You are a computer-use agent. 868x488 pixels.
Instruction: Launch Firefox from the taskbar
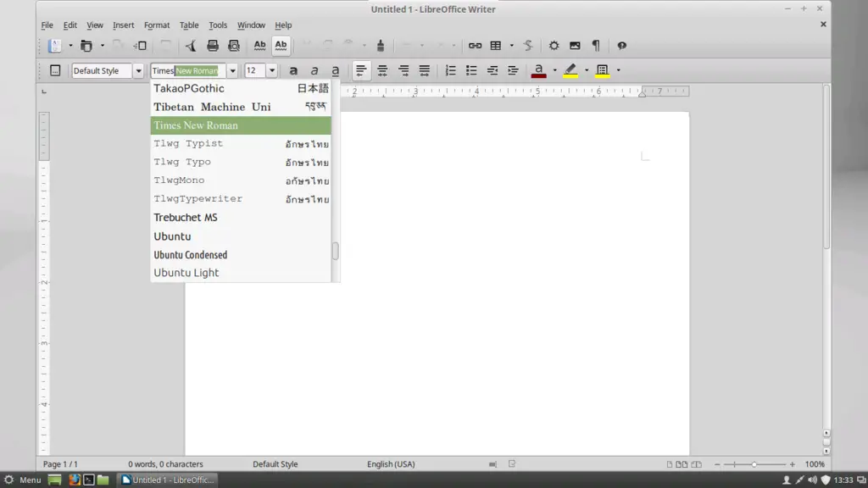coord(75,480)
